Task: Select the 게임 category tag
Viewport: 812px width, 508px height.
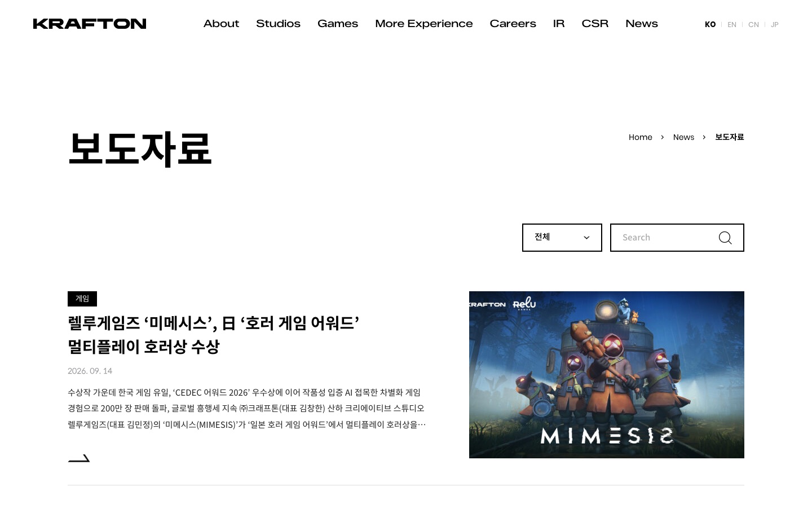Action: [82, 299]
